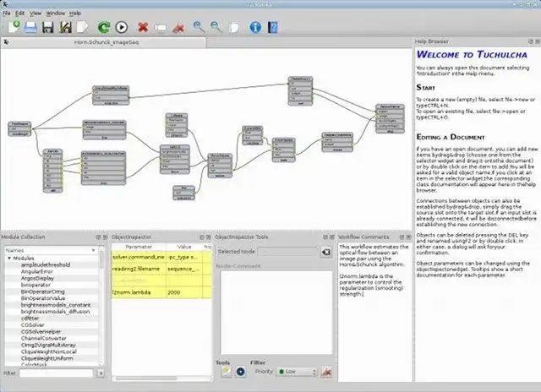Select ChannelConverter in the module list
This screenshot has height=392, width=541.
[x=44, y=338]
